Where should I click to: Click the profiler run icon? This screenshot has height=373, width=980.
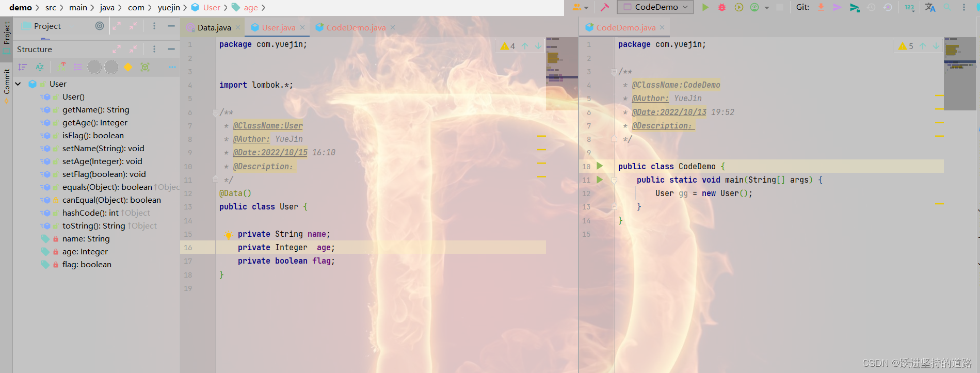point(754,7)
